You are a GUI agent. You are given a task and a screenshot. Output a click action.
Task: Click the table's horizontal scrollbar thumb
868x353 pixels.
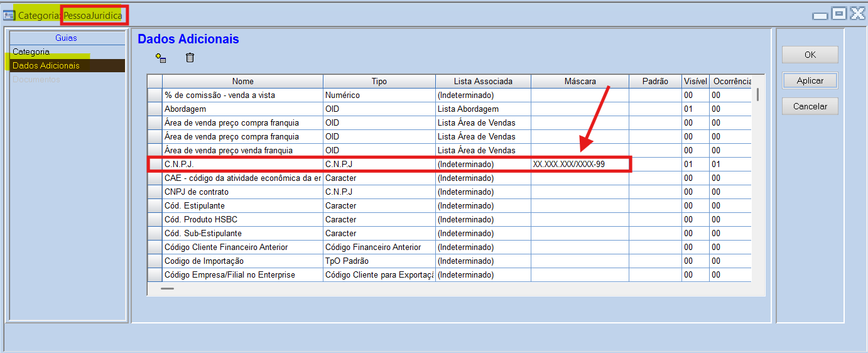click(167, 288)
